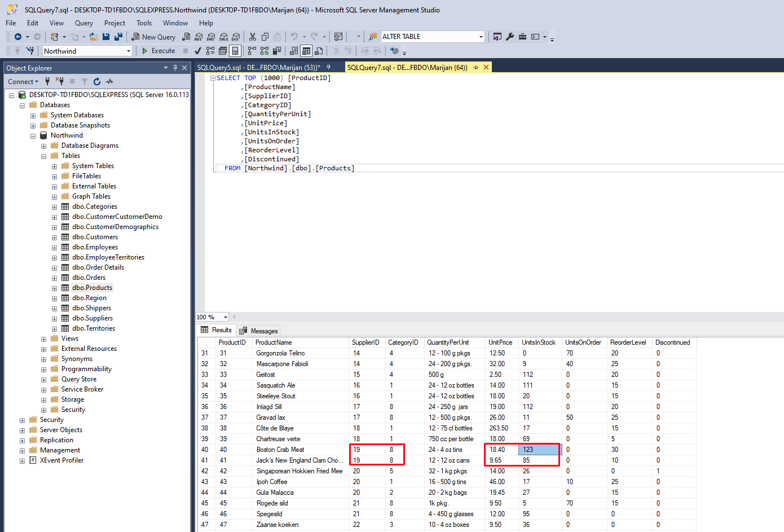Click the Properties wrench icon
The image size is (784, 532).
[x=510, y=37]
